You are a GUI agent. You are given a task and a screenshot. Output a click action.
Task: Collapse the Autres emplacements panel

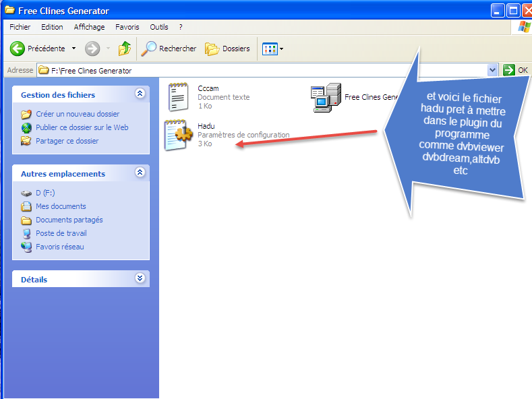click(140, 173)
